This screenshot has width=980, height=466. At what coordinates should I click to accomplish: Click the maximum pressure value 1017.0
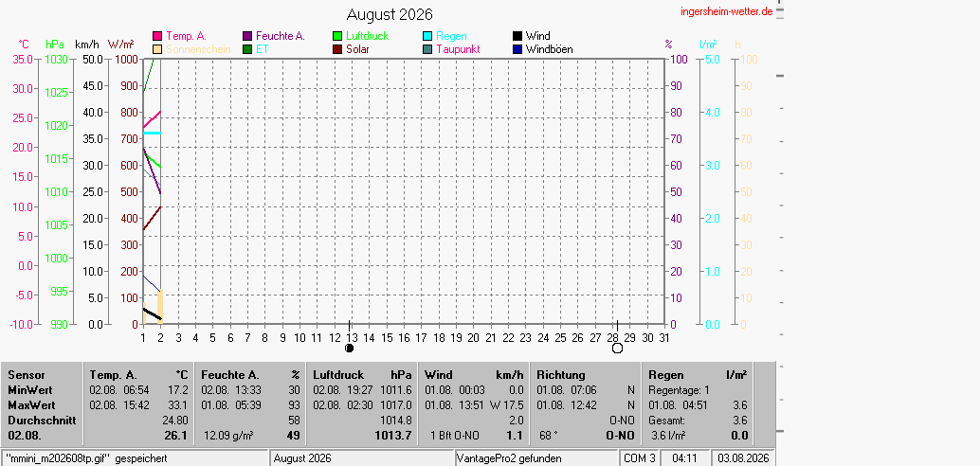[396, 404]
